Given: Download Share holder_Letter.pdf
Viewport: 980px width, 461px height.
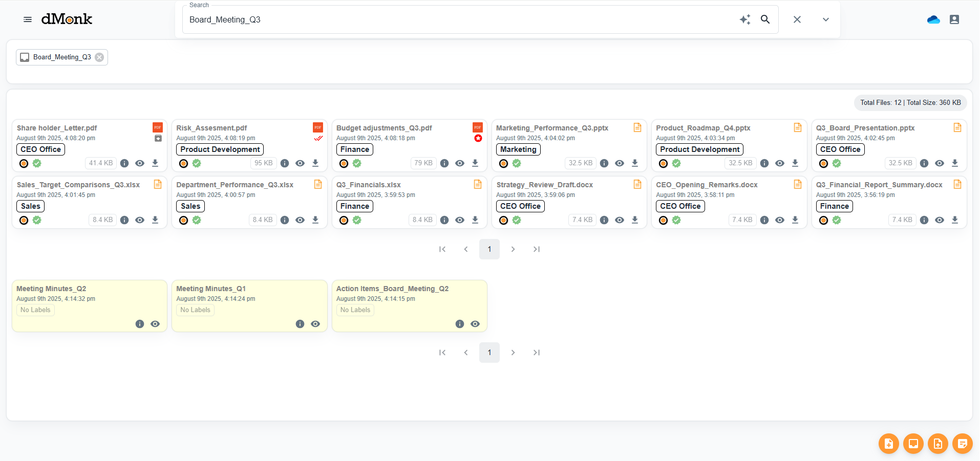Looking at the screenshot, I should pos(155,163).
